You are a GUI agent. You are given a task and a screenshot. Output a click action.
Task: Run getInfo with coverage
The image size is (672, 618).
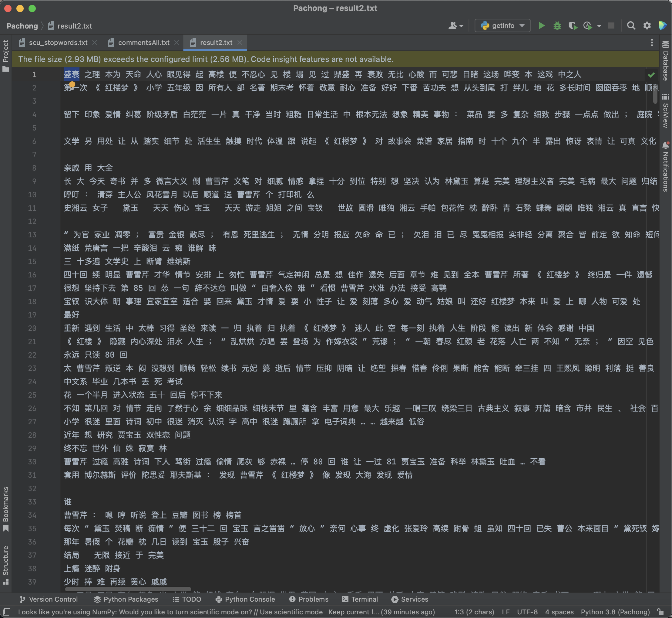(573, 26)
